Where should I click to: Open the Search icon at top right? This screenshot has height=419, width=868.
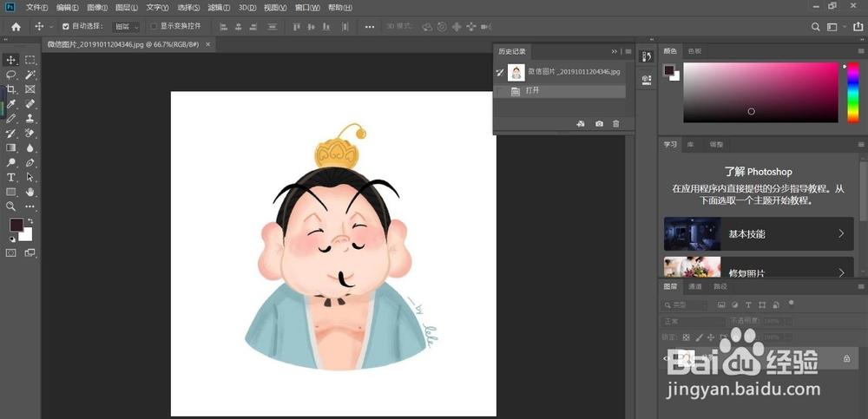815,27
